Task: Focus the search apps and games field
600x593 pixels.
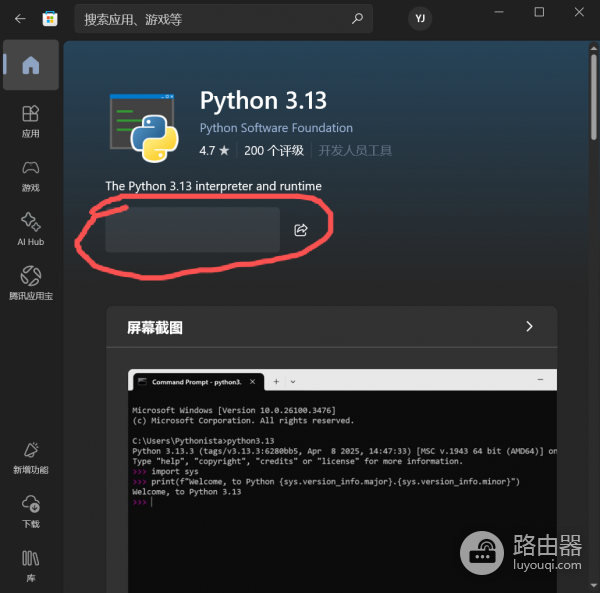Action: tap(223, 18)
